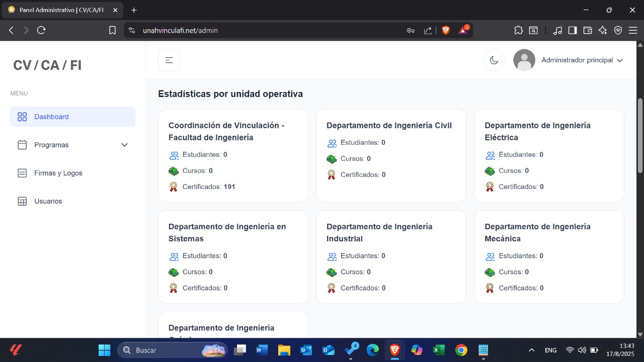644x362 pixels.
Task: Open Brave Rewards with the triangle icon
Action: 462,30
